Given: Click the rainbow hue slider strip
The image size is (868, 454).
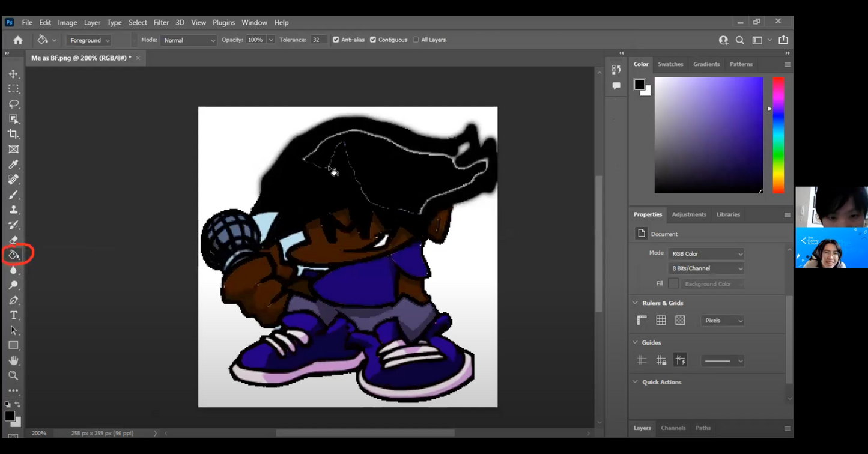Looking at the screenshot, I should [778, 135].
